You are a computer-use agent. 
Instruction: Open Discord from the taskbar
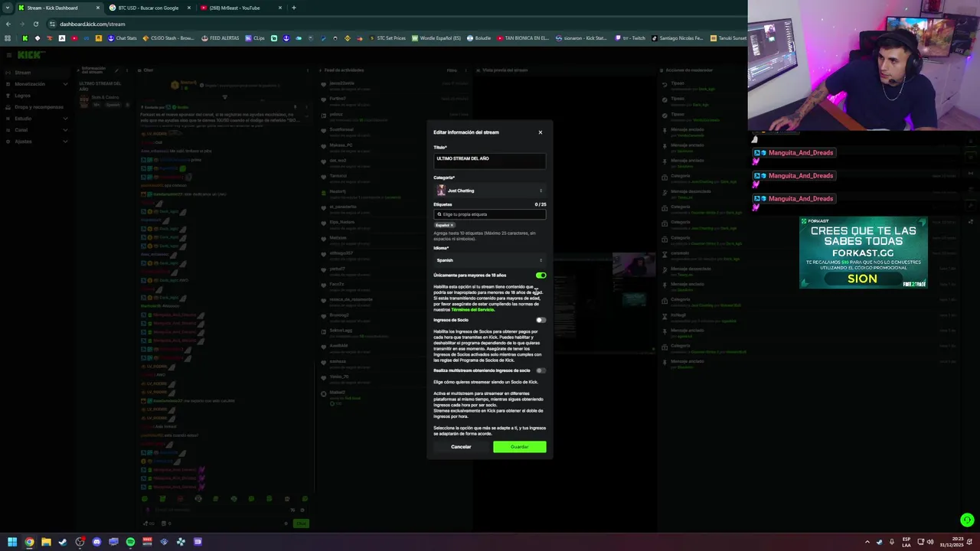pyautogui.click(x=96, y=542)
